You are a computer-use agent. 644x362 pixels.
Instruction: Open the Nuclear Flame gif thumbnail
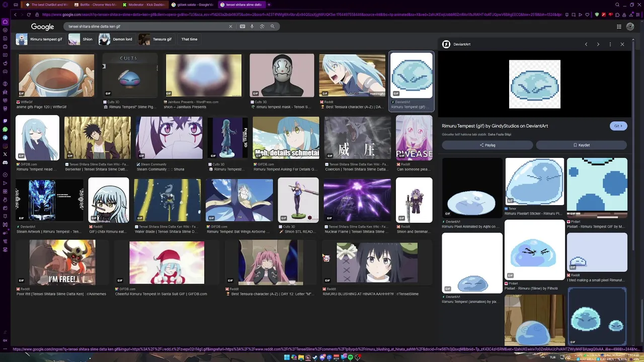click(357, 200)
